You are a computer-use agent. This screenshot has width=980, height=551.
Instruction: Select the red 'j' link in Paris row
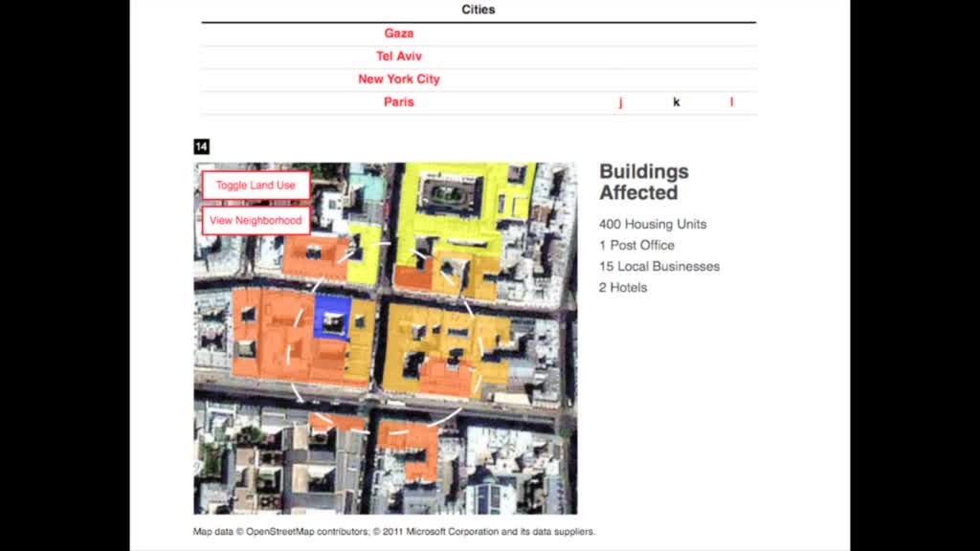[620, 102]
